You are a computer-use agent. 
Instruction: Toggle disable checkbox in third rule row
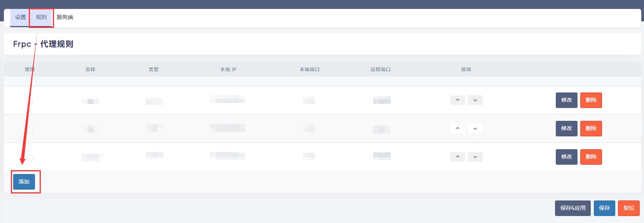30,158
